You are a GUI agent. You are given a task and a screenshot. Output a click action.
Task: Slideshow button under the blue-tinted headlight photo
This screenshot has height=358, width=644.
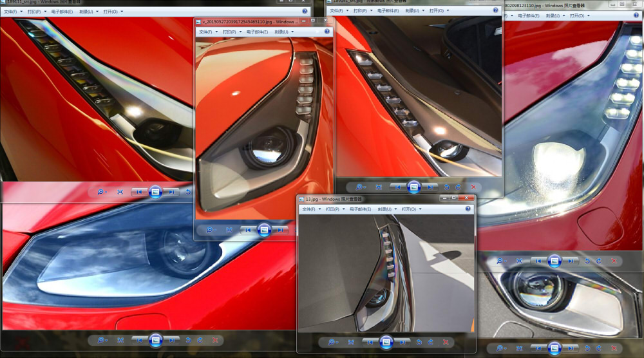155,340
